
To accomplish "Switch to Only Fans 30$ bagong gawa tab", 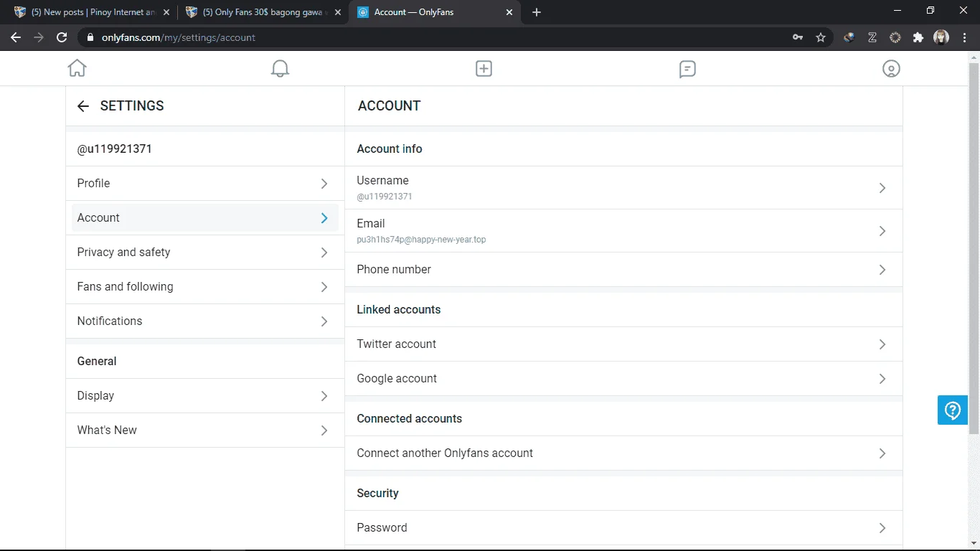I will 263,12.
